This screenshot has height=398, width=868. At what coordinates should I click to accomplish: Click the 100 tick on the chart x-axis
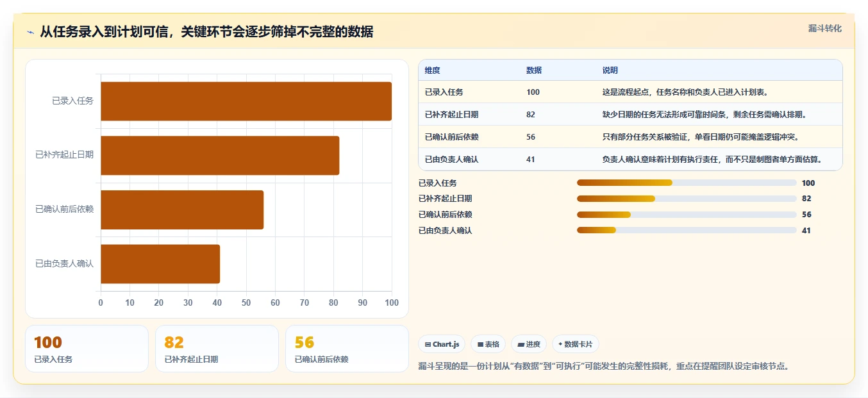point(391,303)
